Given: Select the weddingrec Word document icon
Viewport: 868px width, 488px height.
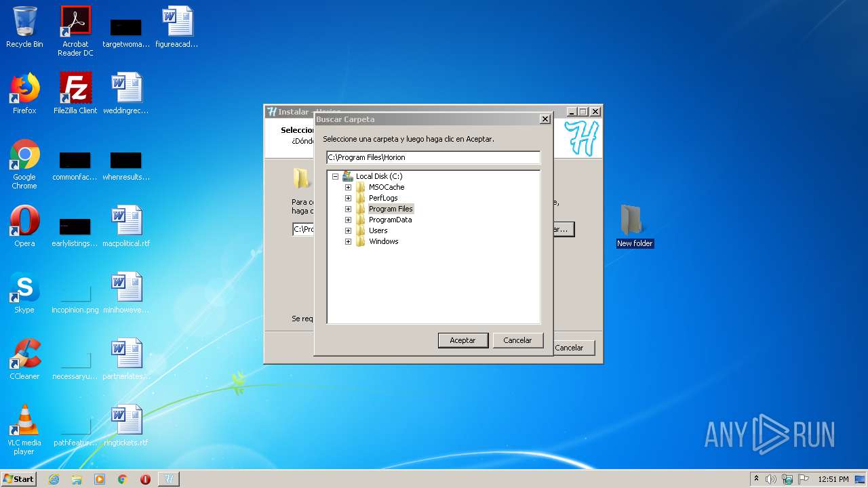Looking at the screenshot, I should point(126,94).
